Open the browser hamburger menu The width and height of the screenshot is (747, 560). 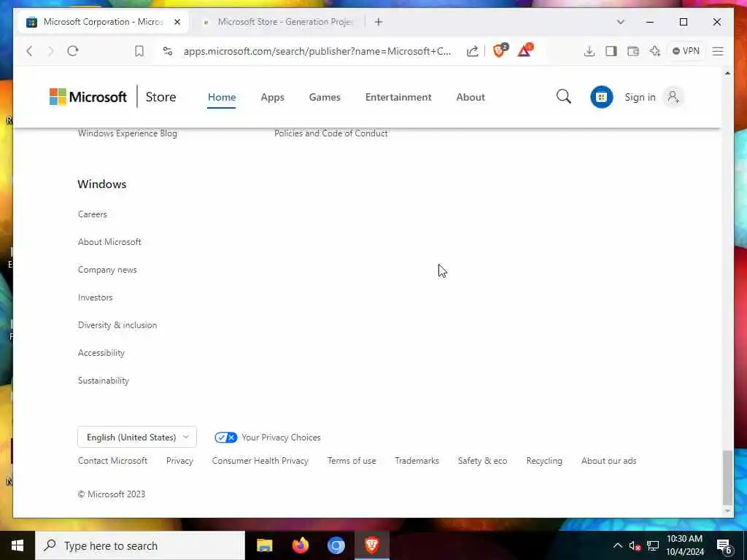point(718,51)
